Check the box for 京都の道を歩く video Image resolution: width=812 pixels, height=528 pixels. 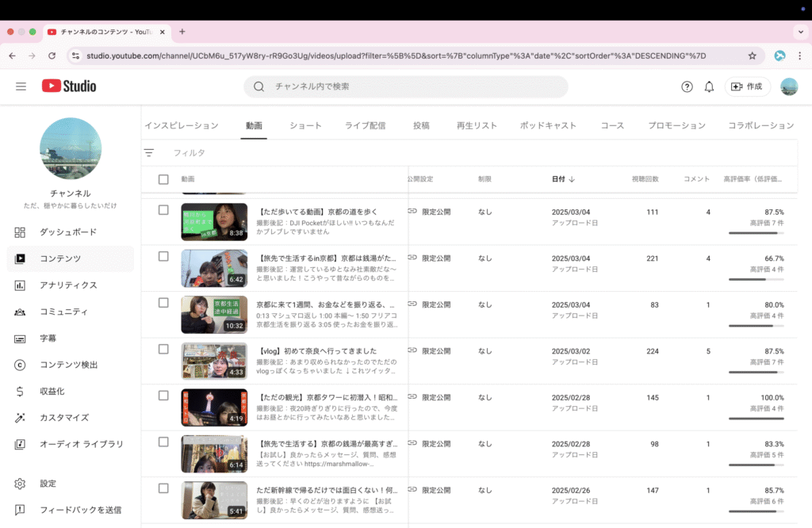click(x=163, y=210)
